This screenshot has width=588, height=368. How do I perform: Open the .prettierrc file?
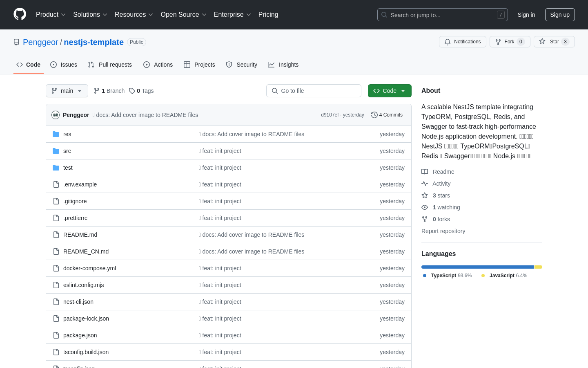pyautogui.click(x=75, y=218)
